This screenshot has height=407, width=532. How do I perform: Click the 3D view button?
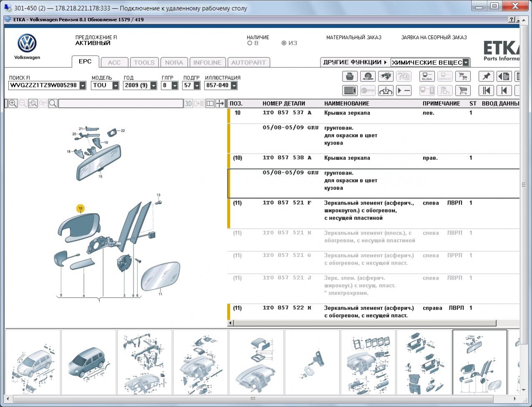click(x=189, y=104)
